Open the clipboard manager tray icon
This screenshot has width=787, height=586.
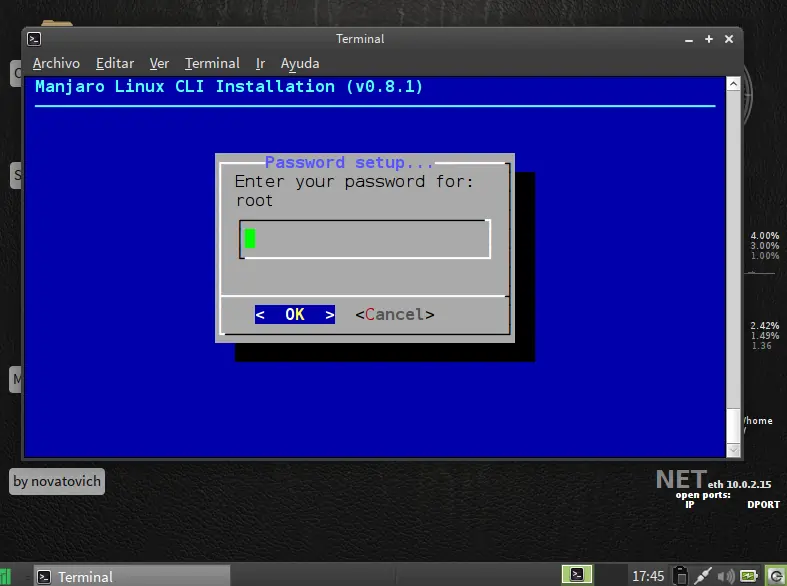coord(680,575)
